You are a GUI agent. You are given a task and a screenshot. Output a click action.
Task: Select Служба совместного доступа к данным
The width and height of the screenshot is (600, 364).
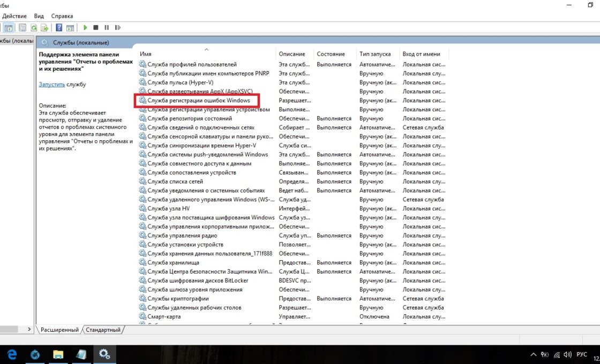pyautogui.click(x=199, y=163)
